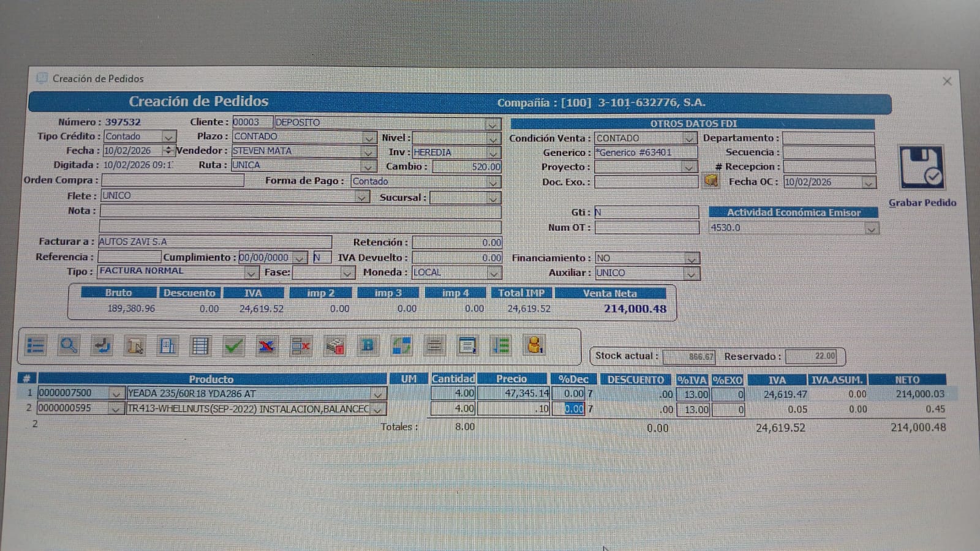Viewport: 980px width, 551px height.
Task: Click the printer icon in the toolbar
Action: [167, 345]
